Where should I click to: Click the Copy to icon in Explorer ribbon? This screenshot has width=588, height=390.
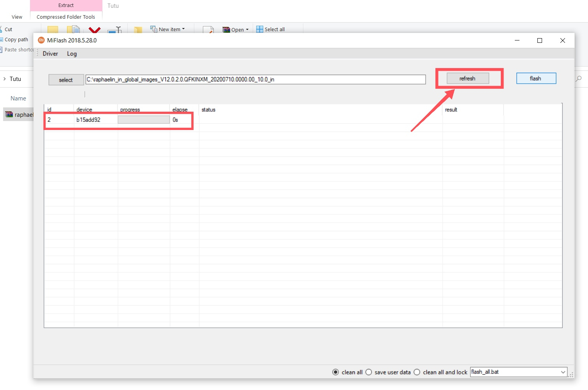73,29
